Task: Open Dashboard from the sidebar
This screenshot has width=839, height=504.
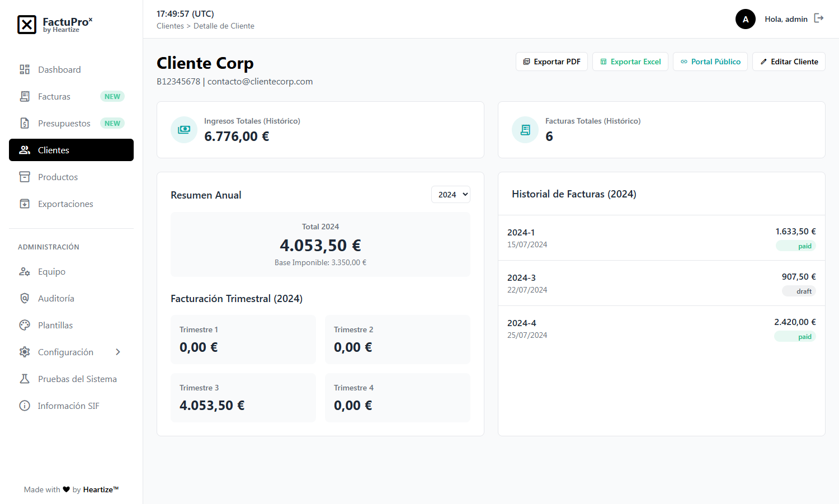Action: click(x=59, y=70)
